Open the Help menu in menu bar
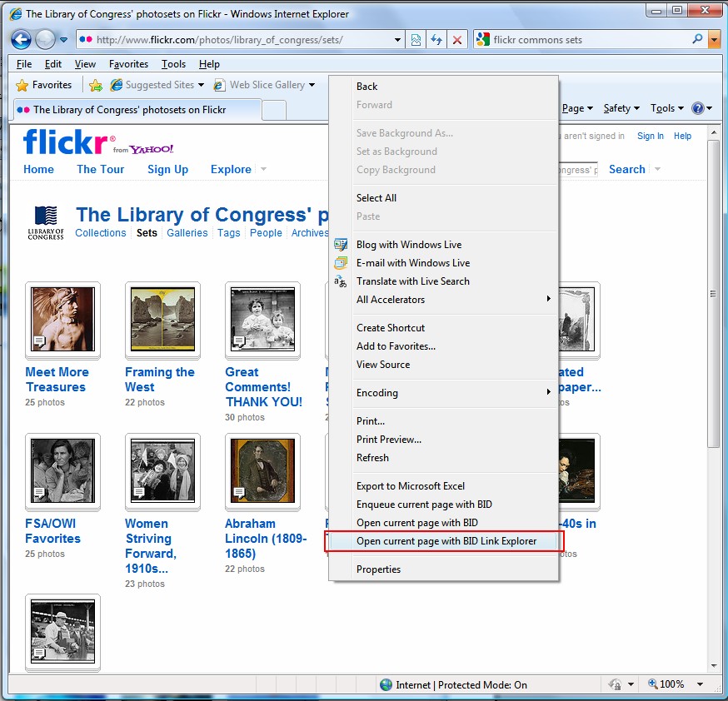Screen dimensions: 728x701 pos(209,64)
